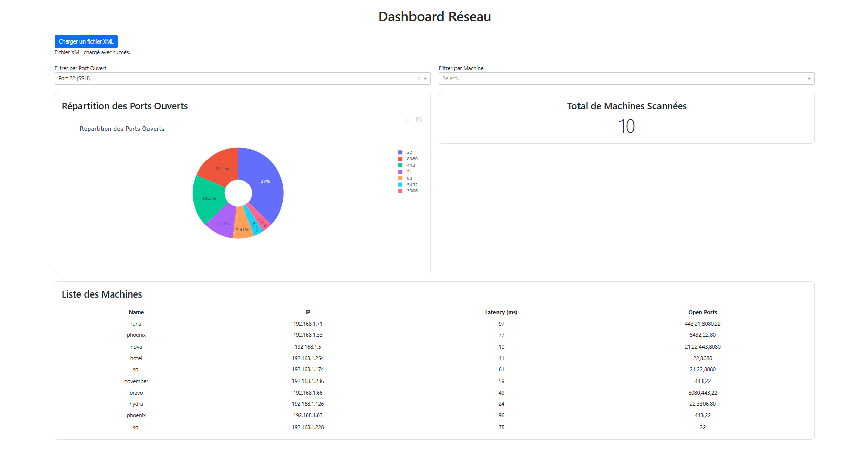Click the camera download plot icon
The height and width of the screenshot is (464, 868).
(408, 120)
